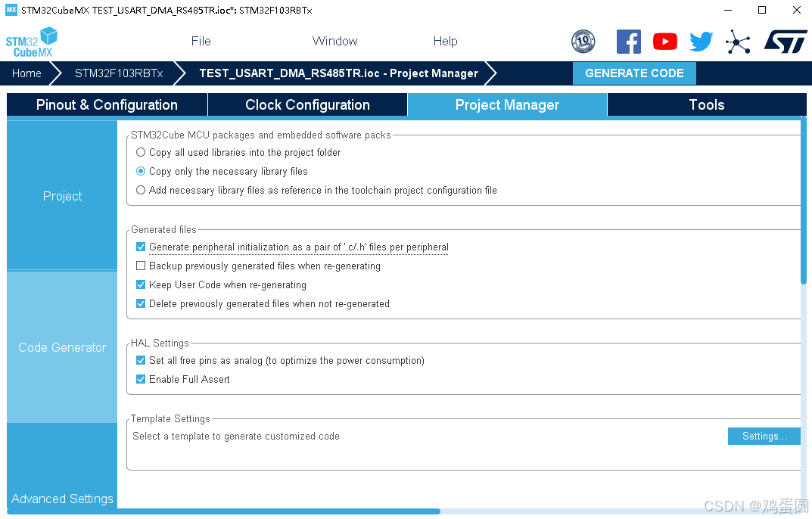Open the YouTube icon link
This screenshot has height=519, width=812.
(x=665, y=42)
